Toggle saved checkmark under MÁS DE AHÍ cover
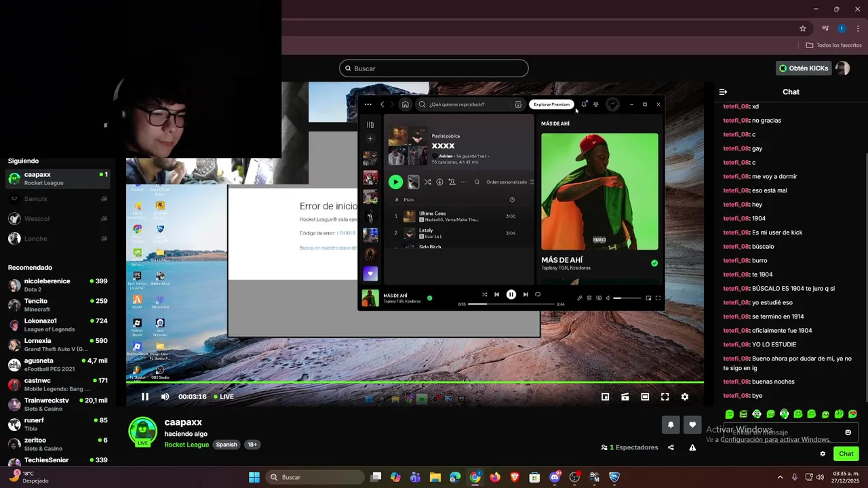 pos(654,263)
